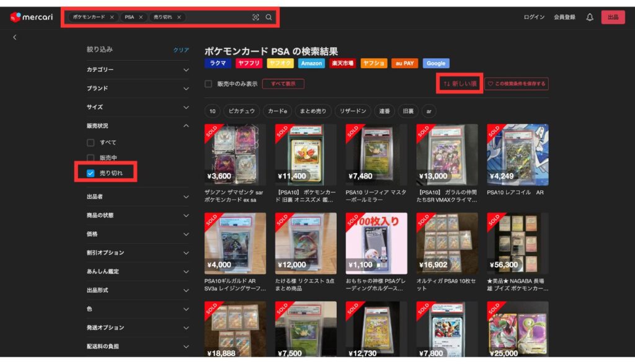Open the ¥11,400 PSA10 オニスズメ listing
Image resolution: width=635 pixels, height=364 pixels.
[306, 154]
